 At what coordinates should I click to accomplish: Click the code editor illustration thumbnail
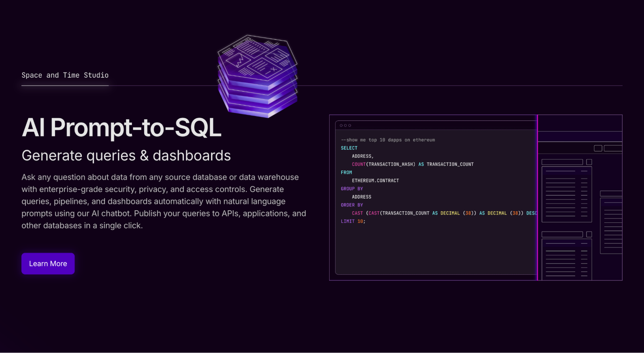476,197
